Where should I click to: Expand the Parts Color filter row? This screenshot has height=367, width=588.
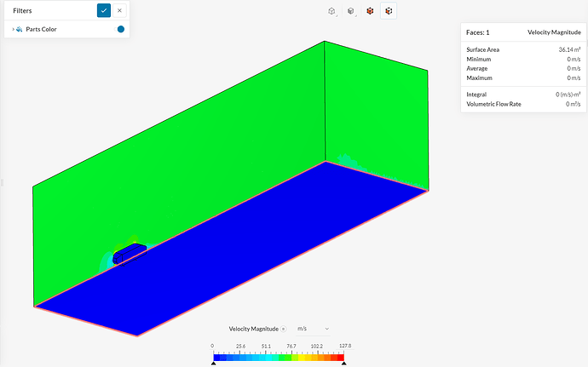[13, 29]
